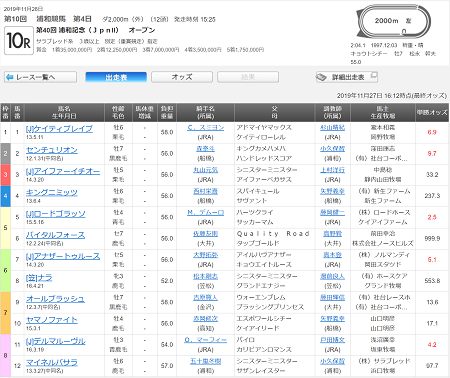
Task: Click odds value 237.3 for キングニミッツ
Action: pyautogui.click(x=432, y=196)
